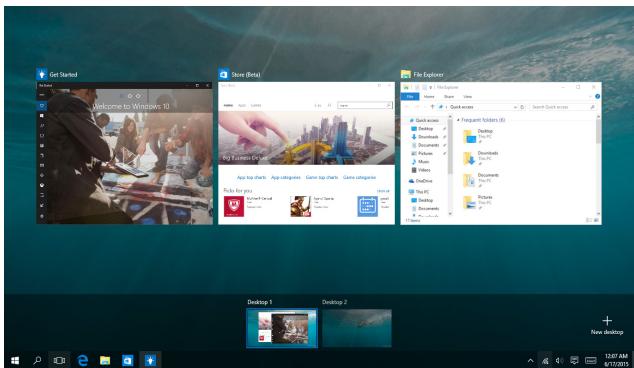Image resolution: width=634 pixels, height=368 pixels.
Task: Open Home tab in File Explorer ribbon
Action: 429,96
